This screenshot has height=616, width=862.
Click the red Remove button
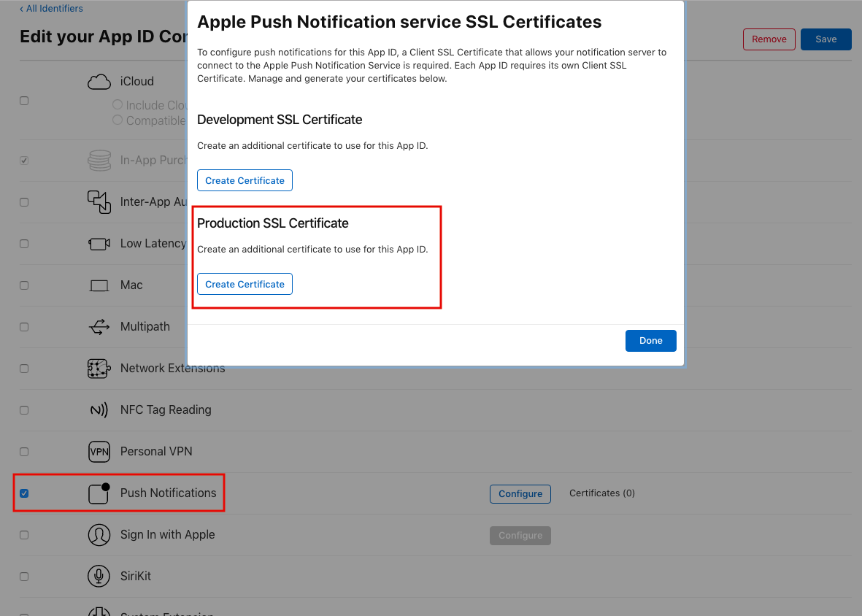tap(769, 39)
